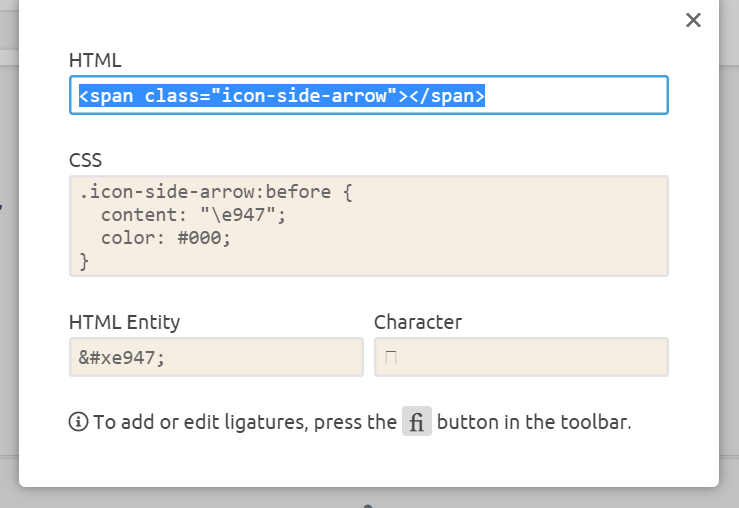This screenshot has height=508, width=739.
Task: Click the "HTML" label heading
Action: [95, 60]
